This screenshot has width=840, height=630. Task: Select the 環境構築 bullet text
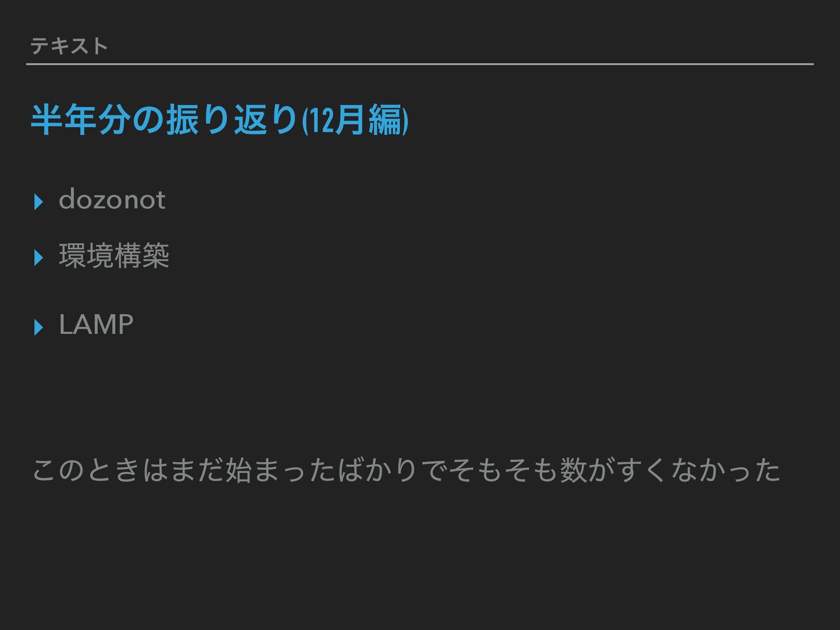coord(114,256)
